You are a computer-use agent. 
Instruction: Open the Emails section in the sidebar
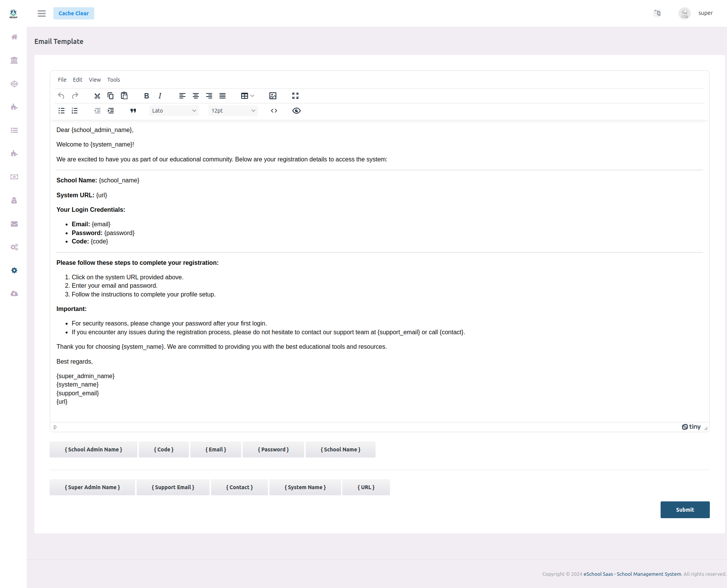point(14,224)
